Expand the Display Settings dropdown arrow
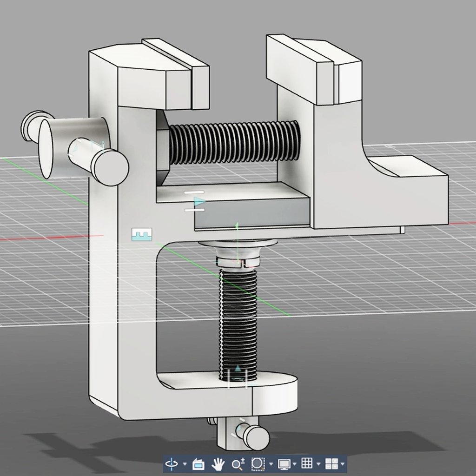 [294, 464]
